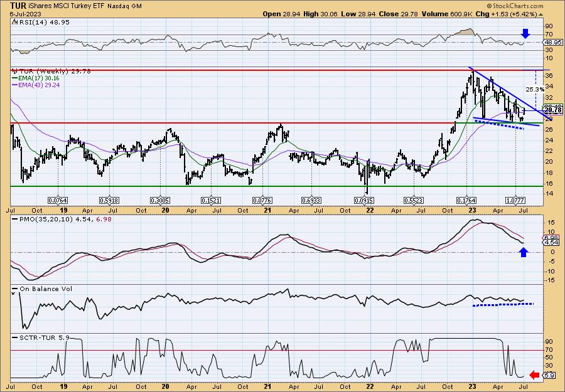The height and width of the screenshot is (392, 565).
Task: Click the 29.78 last-price tag on the price axis
Action: 553,110
